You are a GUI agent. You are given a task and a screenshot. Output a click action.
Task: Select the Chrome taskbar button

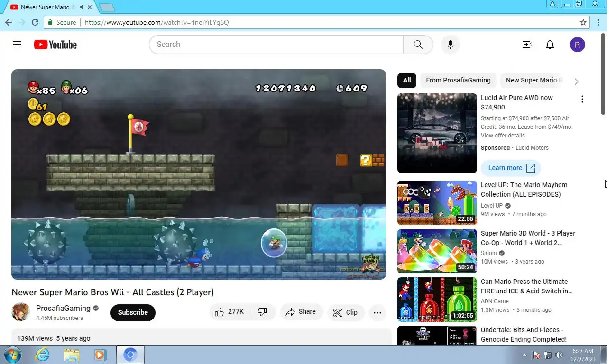(x=130, y=355)
